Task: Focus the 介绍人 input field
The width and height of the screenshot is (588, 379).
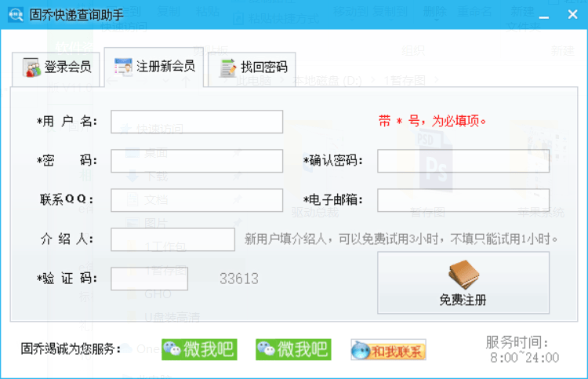Action: point(173,239)
